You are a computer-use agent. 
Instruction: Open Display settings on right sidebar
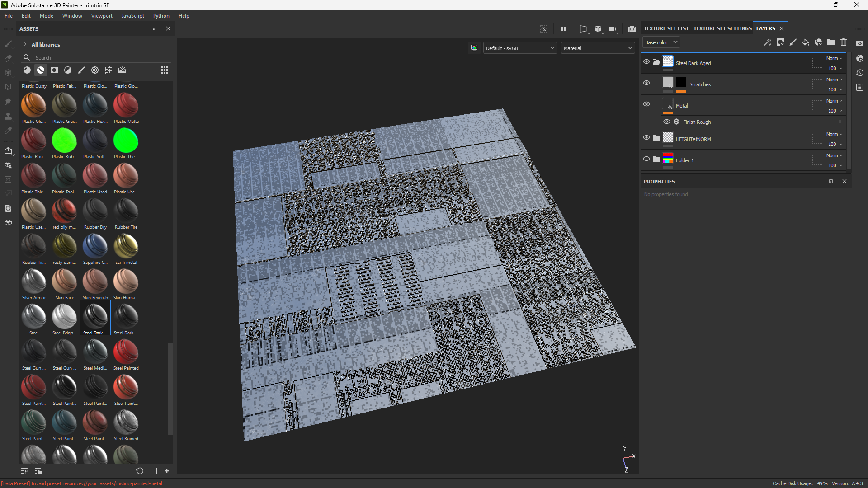pos(860,44)
